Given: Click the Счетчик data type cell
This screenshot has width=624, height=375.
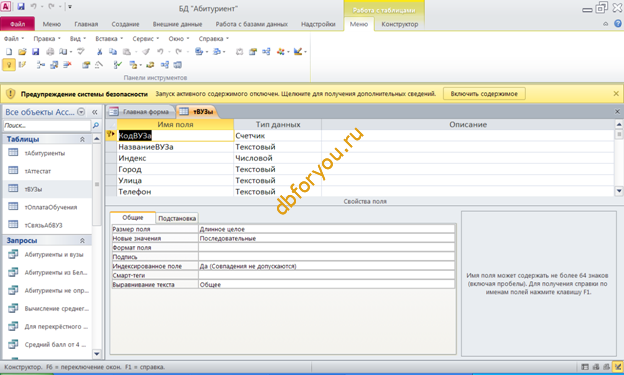Looking at the screenshot, I should pos(277,136).
